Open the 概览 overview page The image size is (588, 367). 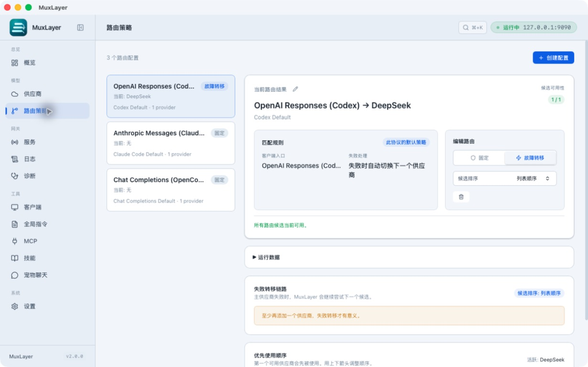47,63
